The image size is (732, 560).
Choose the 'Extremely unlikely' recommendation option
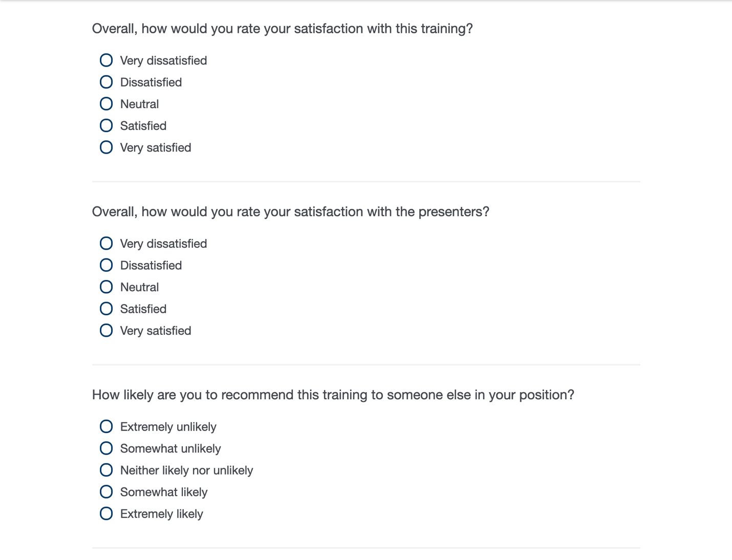click(106, 426)
